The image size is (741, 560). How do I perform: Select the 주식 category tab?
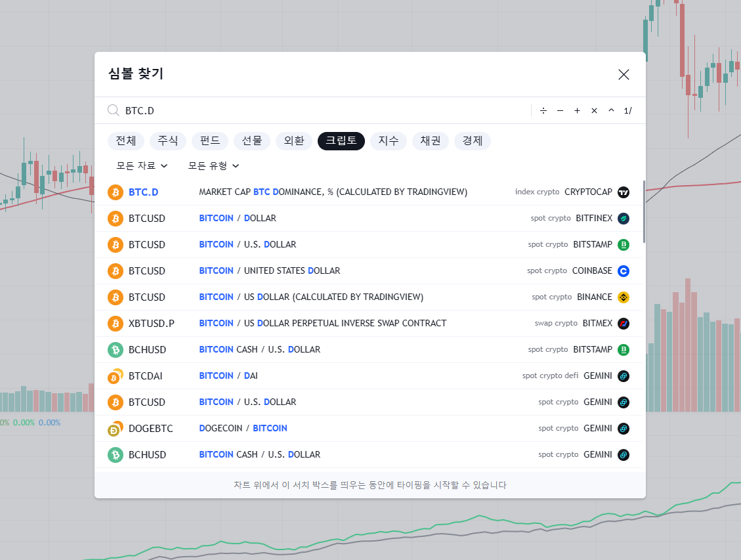click(168, 141)
